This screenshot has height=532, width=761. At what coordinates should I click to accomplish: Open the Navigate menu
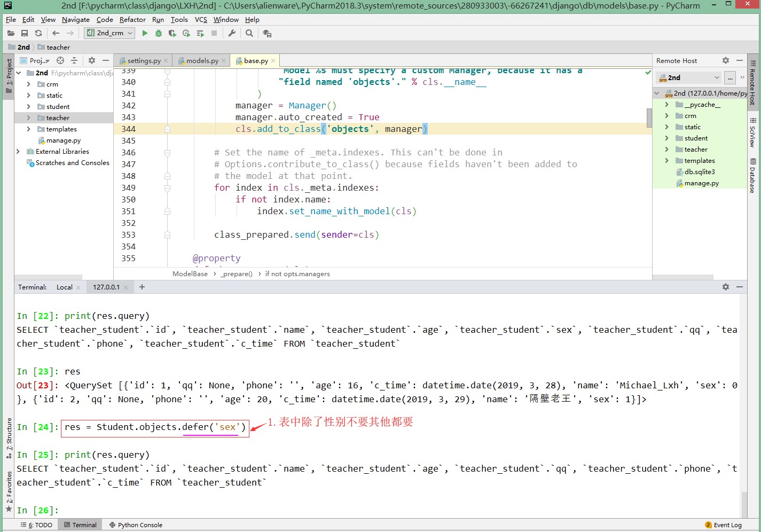coord(76,20)
